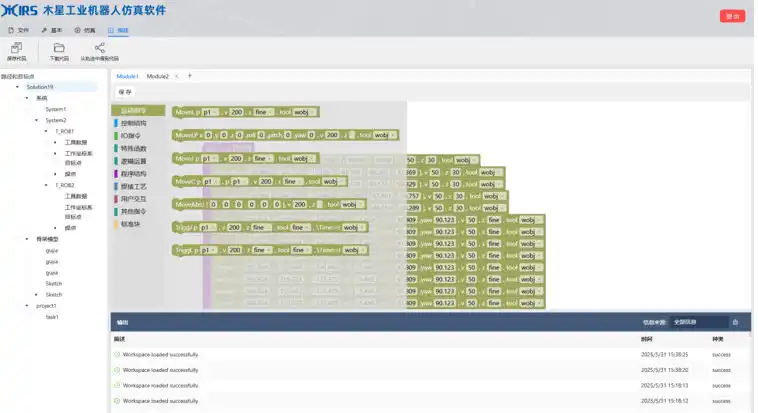
Task: Click the 200 speed field in MoveL block
Action: point(236,112)
